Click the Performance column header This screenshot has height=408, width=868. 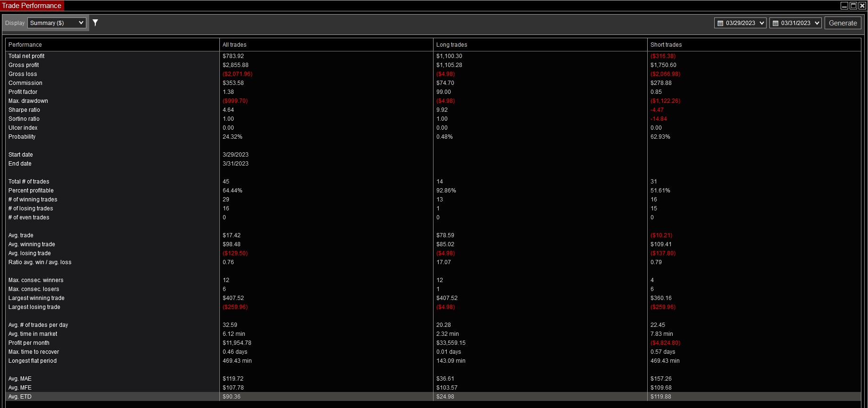[x=112, y=45]
